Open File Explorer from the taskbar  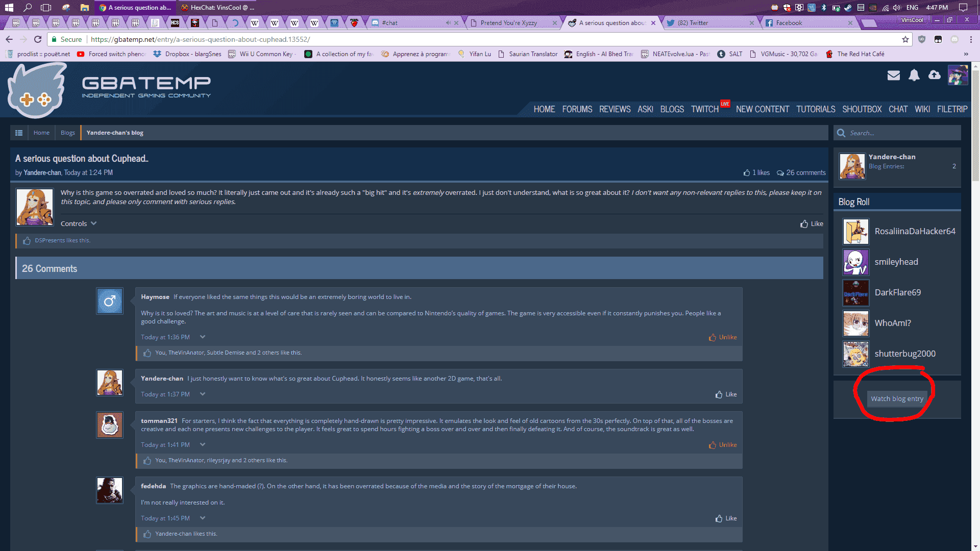pos(85,8)
